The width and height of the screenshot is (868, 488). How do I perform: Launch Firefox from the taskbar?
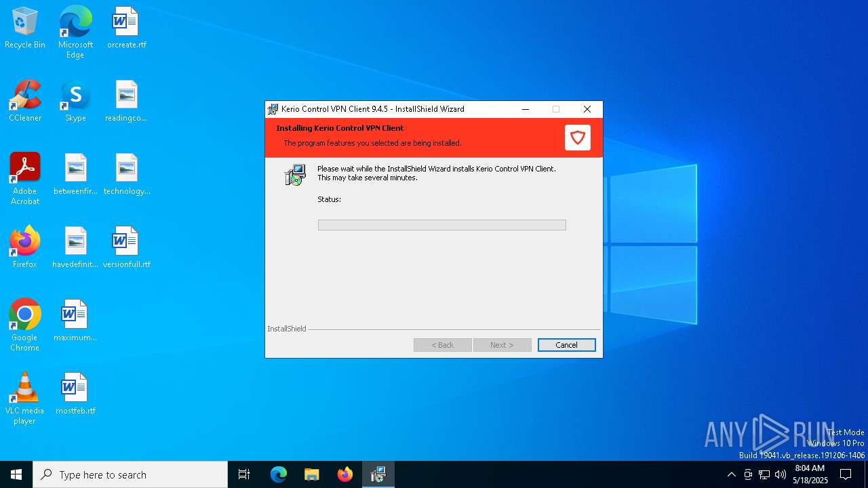tap(345, 474)
